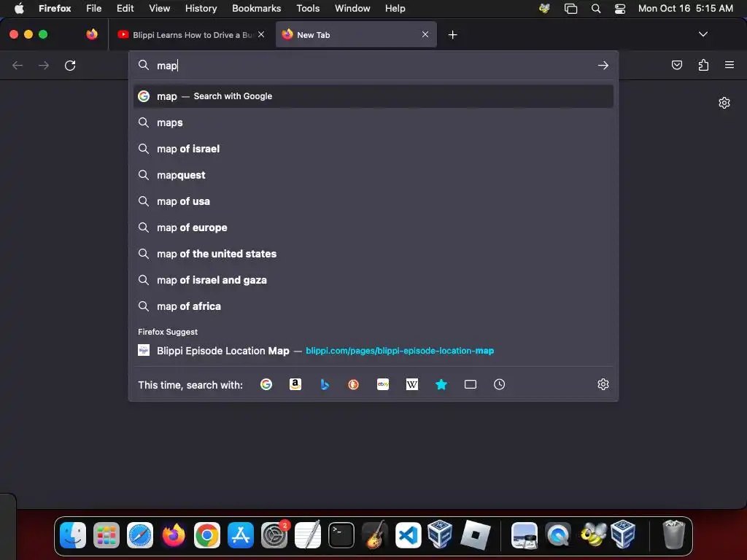Open Trash in the Dock
747x560 pixels.
(673, 535)
